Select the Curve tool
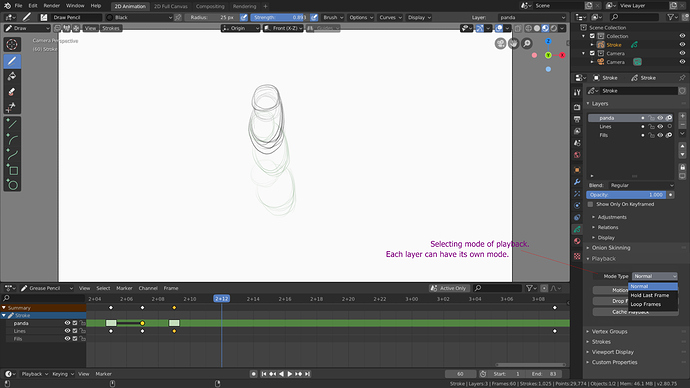This screenshot has width=690, height=388. click(x=12, y=155)
